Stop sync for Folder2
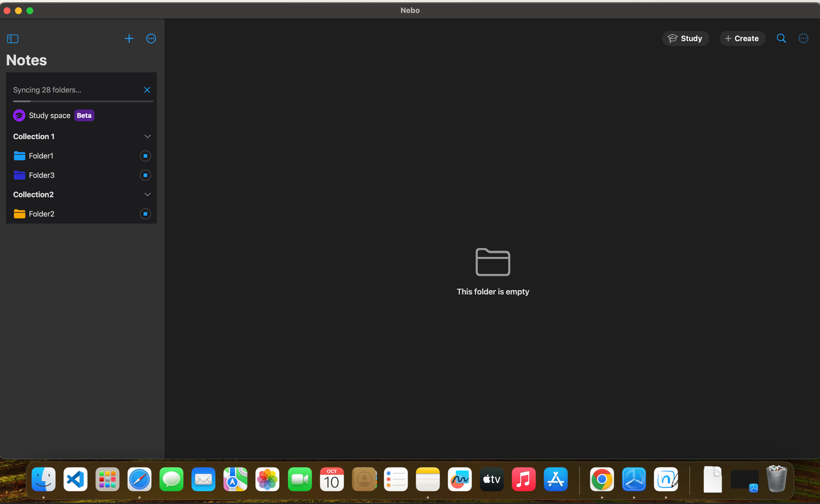This screenshot has width=820, height=504. [x=145, y=214]
